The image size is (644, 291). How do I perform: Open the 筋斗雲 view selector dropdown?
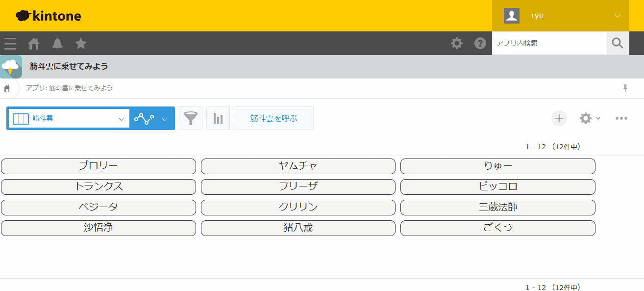(69, 118)
